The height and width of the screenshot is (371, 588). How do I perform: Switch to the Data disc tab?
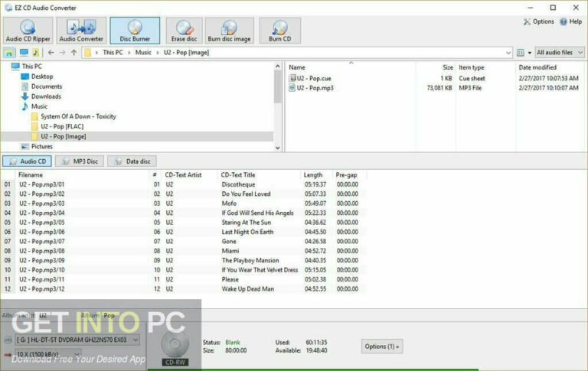click(x=132, y=161)
